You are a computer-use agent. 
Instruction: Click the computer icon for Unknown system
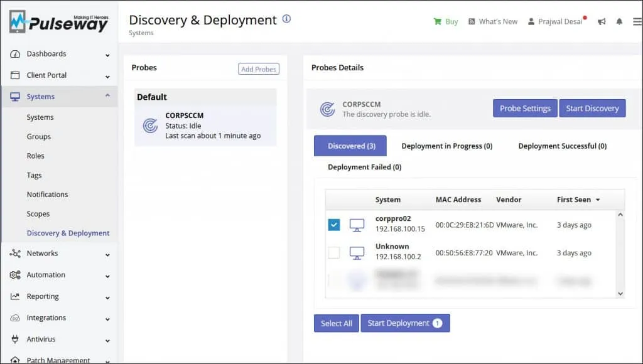[357, 253]
